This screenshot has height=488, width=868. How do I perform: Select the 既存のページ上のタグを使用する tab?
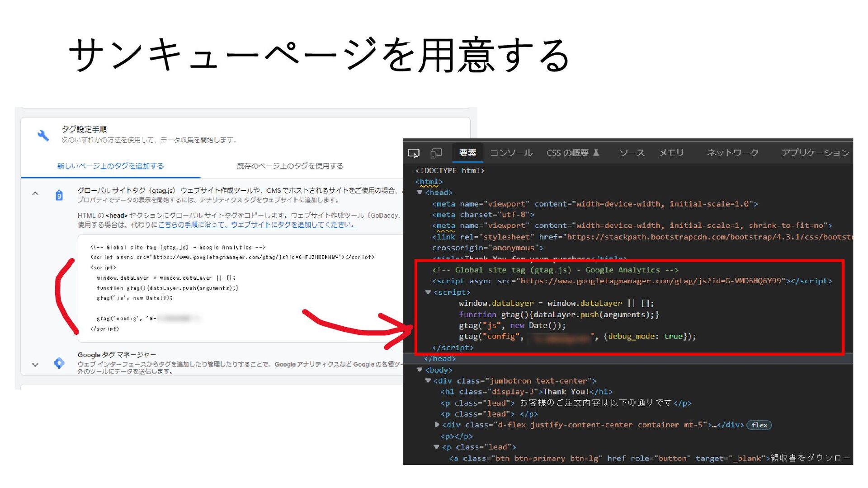coord(290,166)
